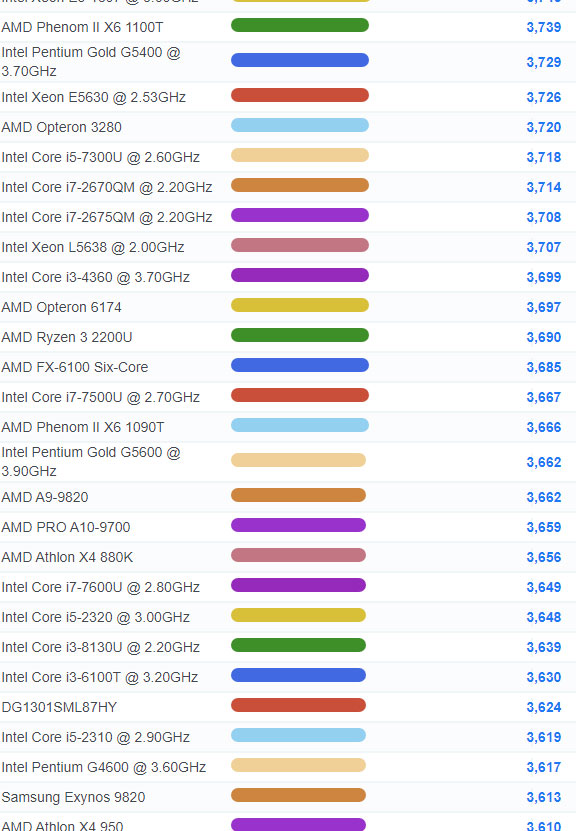Click AMD Phenom II X6 1090T

click(x=83, y=427)
